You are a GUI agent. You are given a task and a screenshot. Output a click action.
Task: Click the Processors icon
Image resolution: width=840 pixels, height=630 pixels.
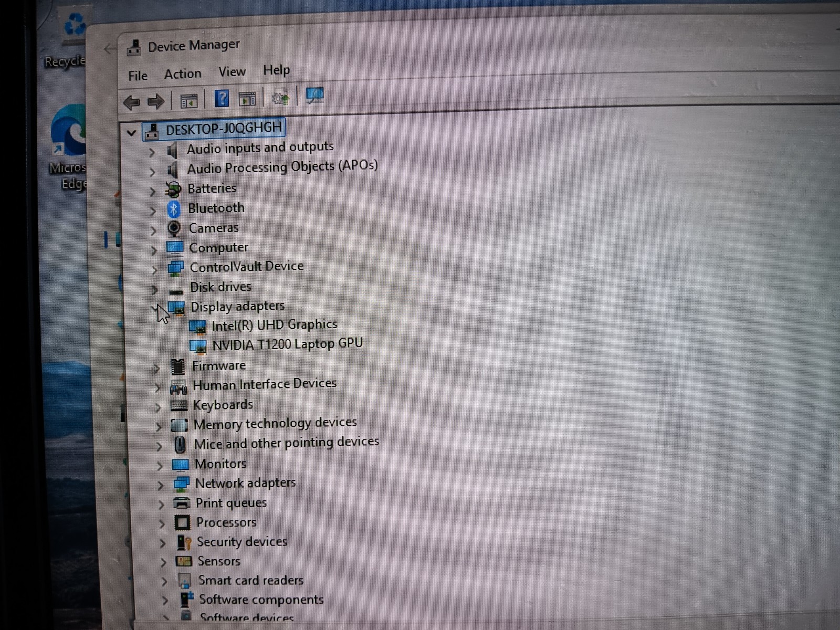182,523
